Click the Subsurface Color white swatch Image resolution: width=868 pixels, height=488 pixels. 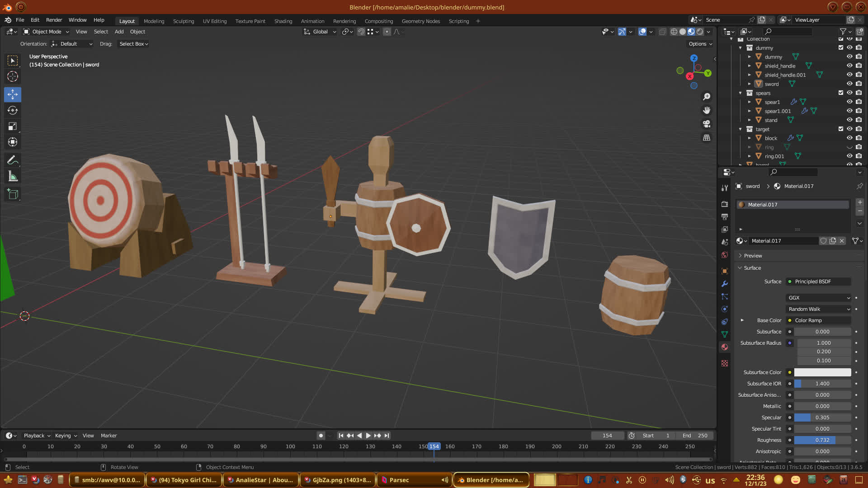tap(822, 372)
